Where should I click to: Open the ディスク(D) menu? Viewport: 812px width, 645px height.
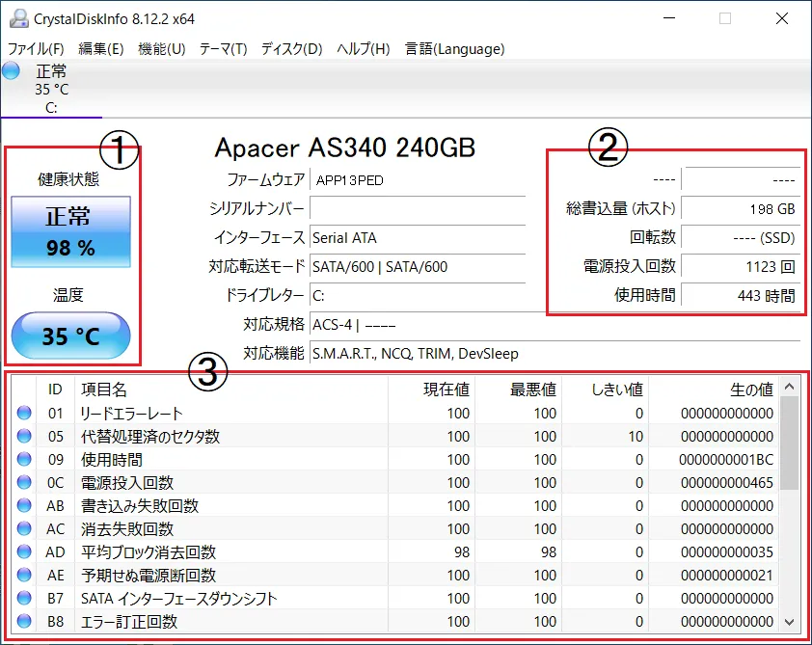click(291, 48)
